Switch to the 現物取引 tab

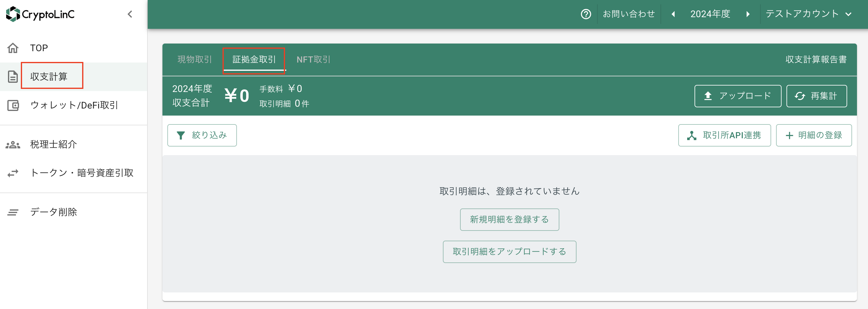[x=195, y=59]
